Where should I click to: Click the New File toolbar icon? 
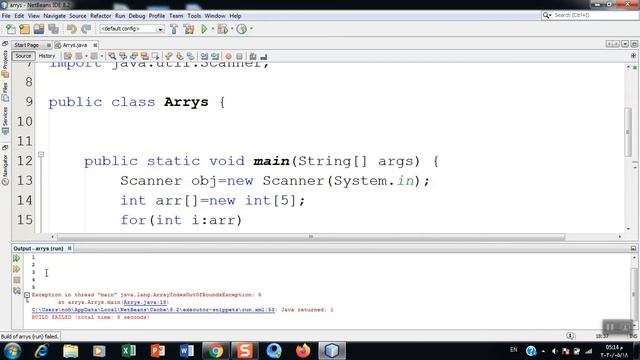[11, 29]
